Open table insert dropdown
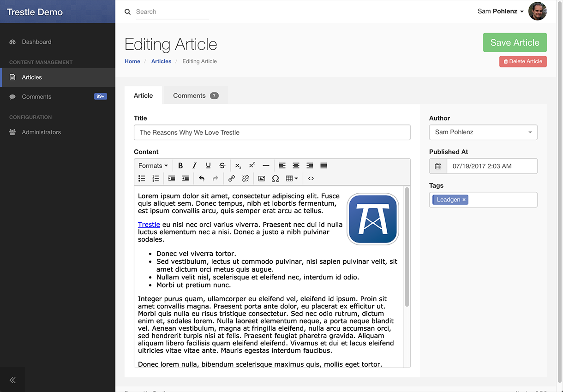 [292, 178]
